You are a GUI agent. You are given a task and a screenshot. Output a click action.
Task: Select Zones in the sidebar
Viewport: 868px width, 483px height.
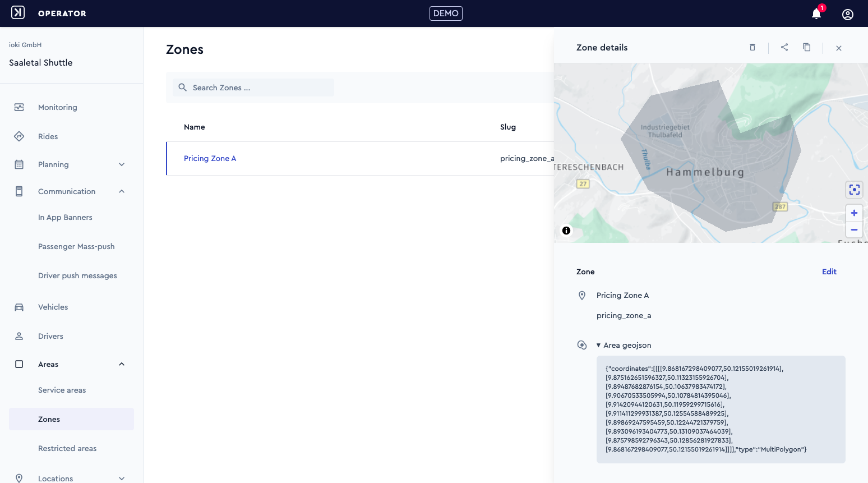72,419
